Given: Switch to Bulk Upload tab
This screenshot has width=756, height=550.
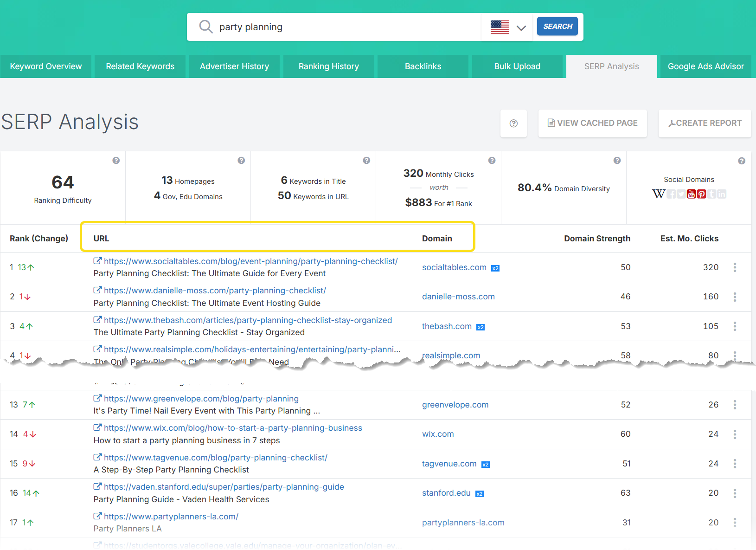Looking at the screenshot, I should pos(517,66).
